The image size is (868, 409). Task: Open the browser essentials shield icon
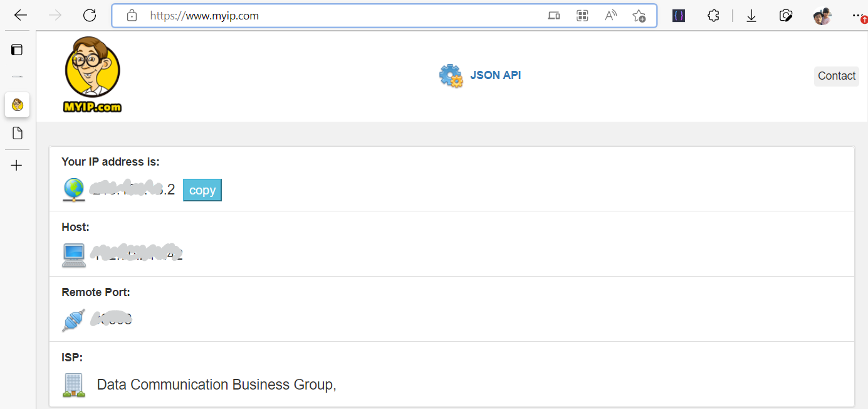(x=786, y=16)
